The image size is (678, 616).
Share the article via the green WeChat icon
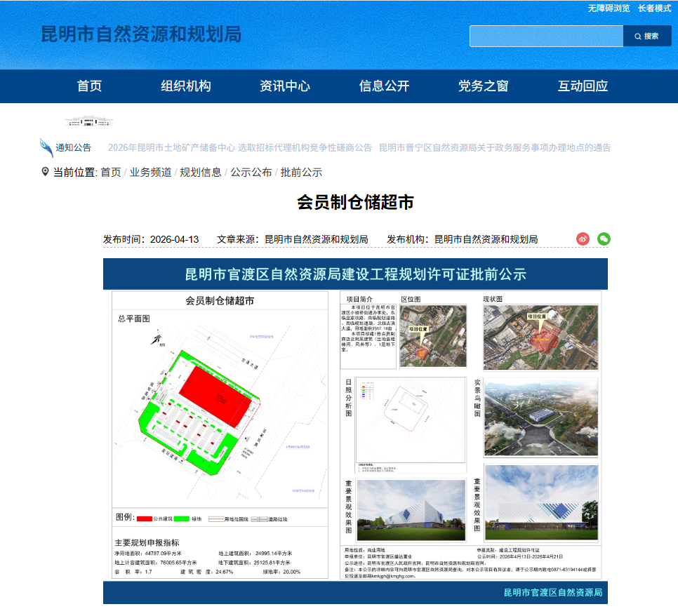[x=602, y=239]
